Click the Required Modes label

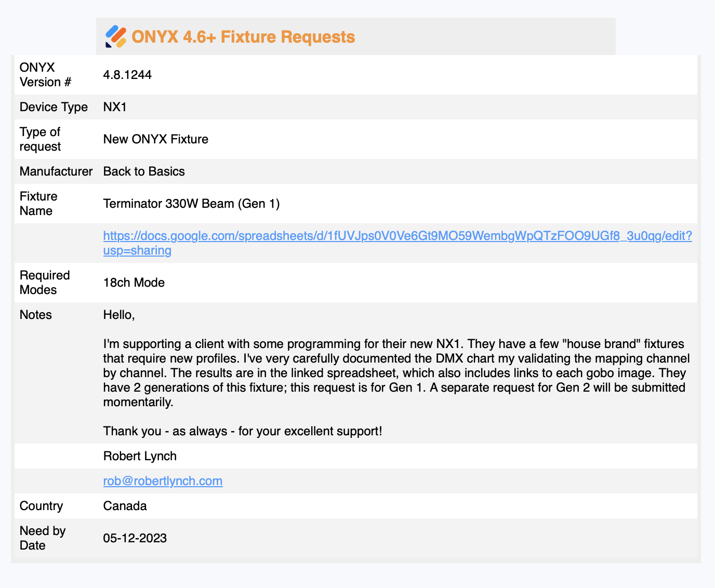pyautogui.click(x=45, y=283)
